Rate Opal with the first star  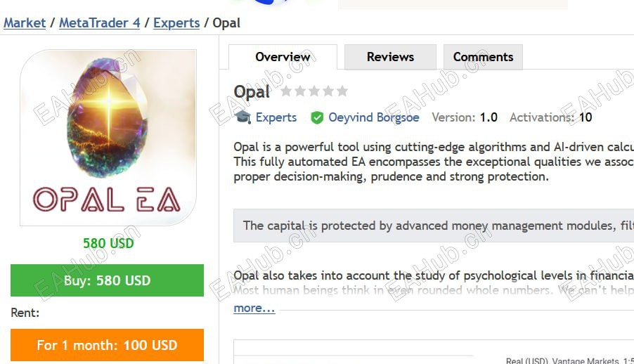[x=286, y=91]
